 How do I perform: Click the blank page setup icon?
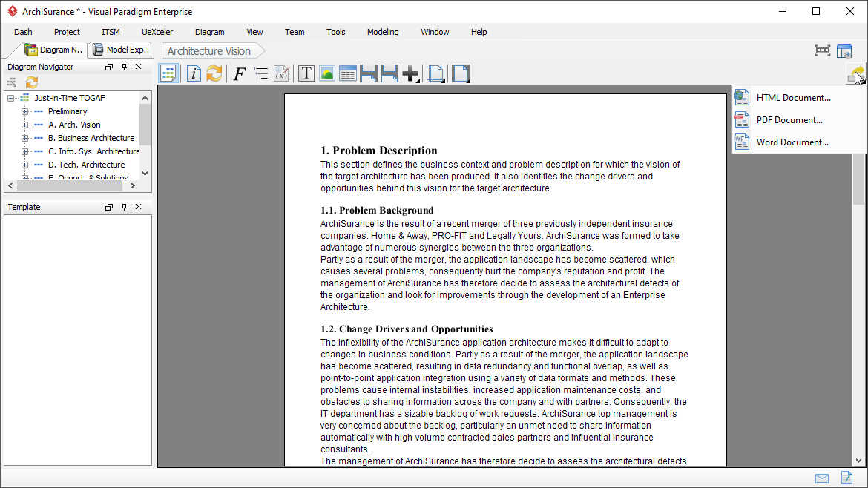461,73
